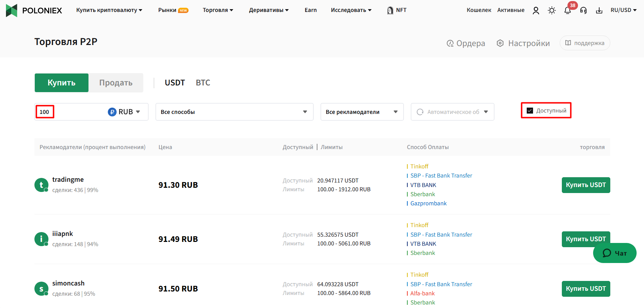Open simoncash advertiser profile name

[x=68, y=283]
